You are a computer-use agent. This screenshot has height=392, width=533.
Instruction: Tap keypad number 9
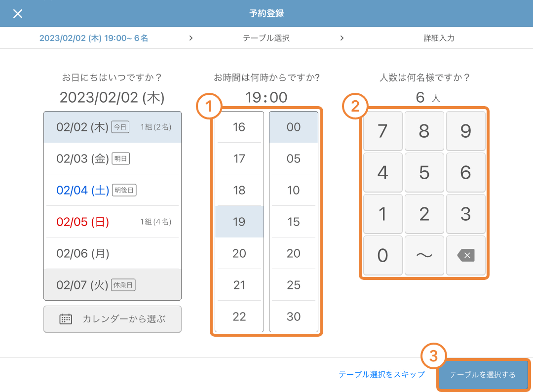tap(466, 131)
